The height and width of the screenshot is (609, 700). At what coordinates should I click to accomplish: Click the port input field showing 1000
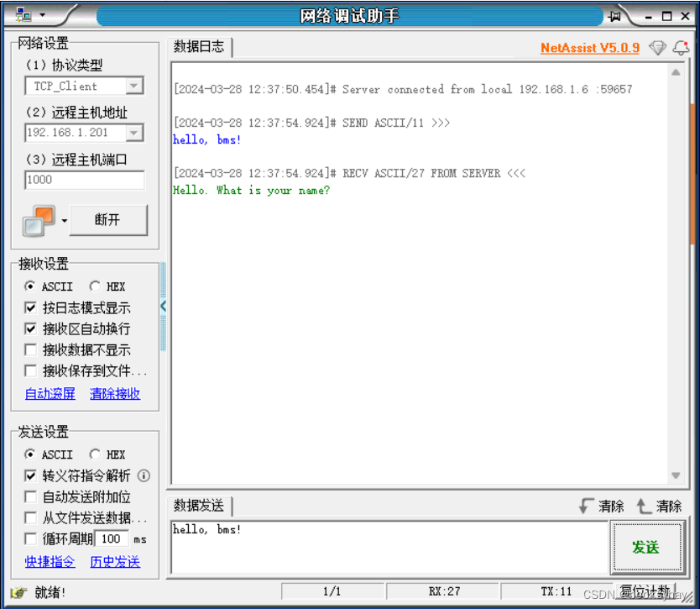[84, 180]
